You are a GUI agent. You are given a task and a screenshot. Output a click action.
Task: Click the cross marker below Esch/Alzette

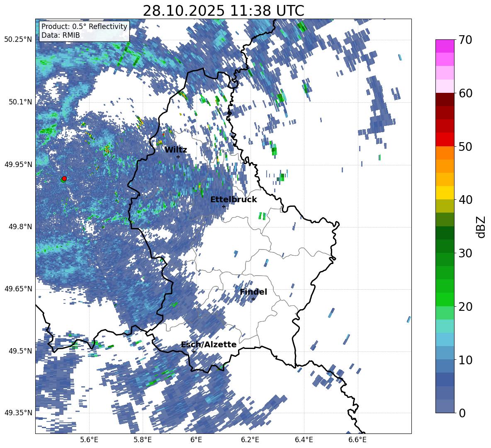[194, 351]
